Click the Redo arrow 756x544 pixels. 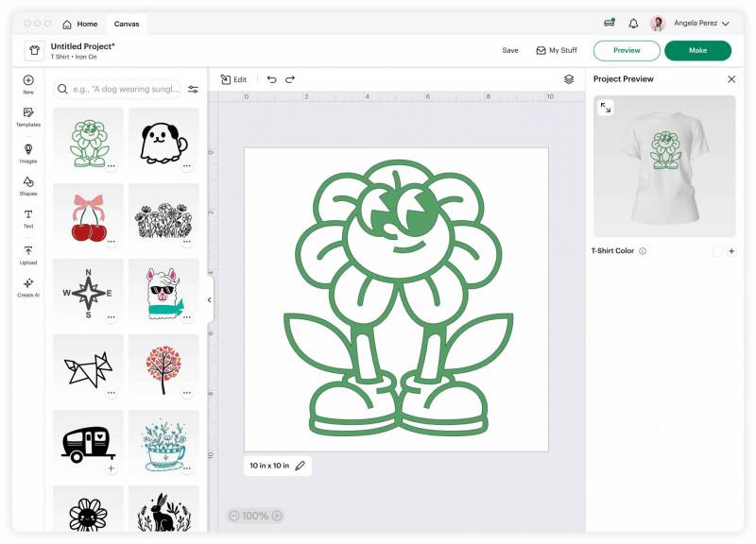tap(290, 79)
